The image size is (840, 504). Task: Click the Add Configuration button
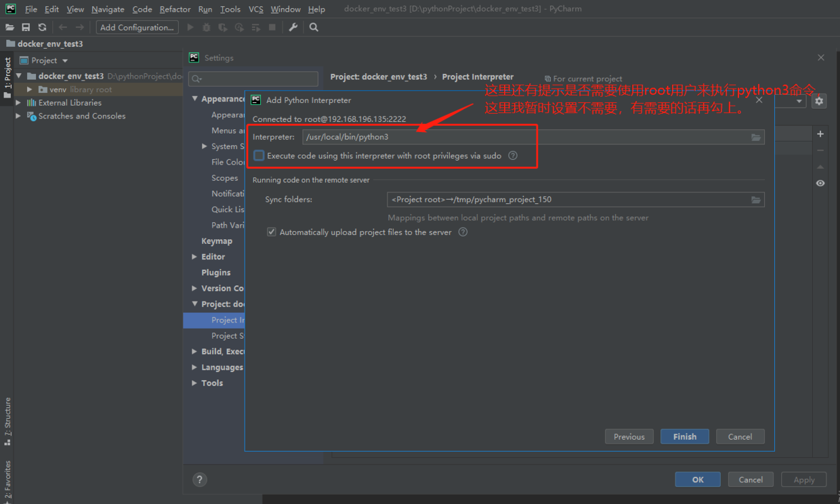pos(138,27)
